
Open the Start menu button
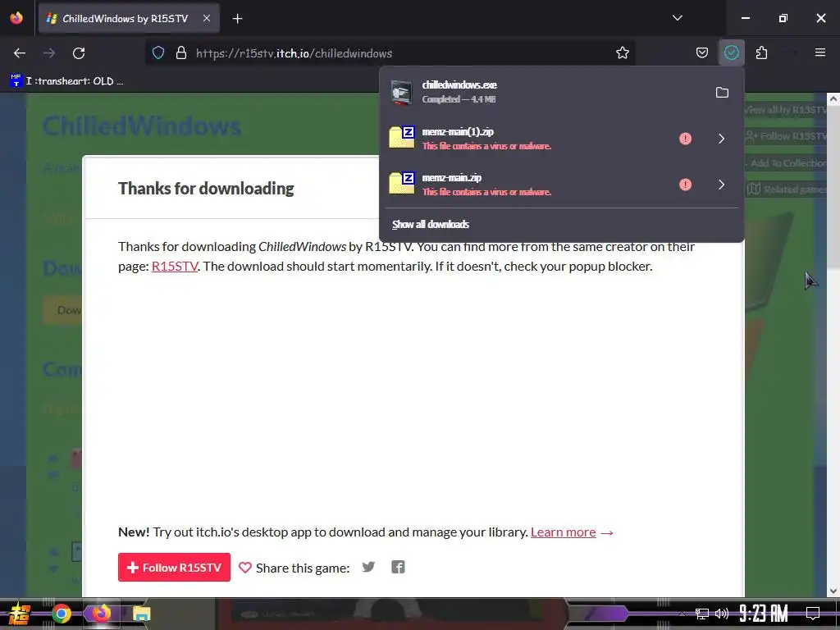click(x=18, y=614)
